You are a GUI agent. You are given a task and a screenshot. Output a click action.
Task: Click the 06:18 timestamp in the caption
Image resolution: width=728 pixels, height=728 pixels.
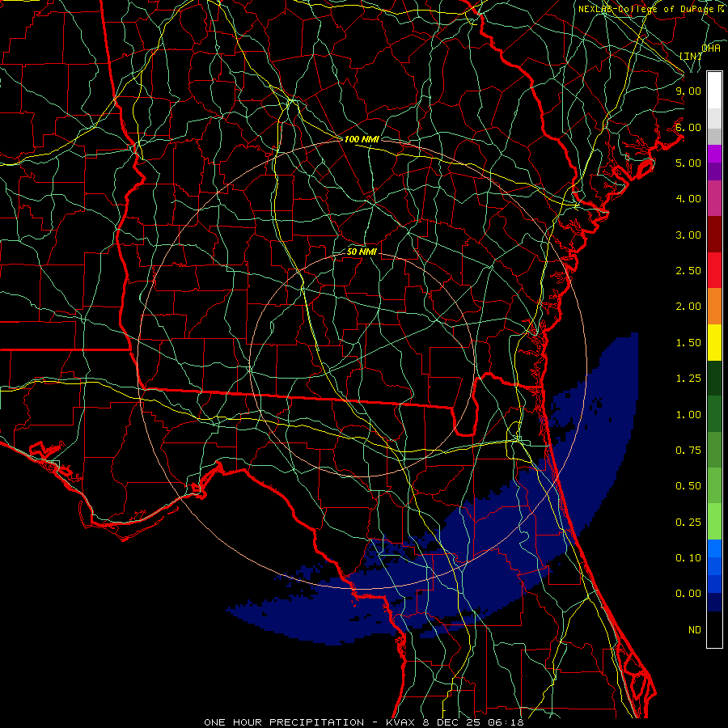tap(506, 722)
